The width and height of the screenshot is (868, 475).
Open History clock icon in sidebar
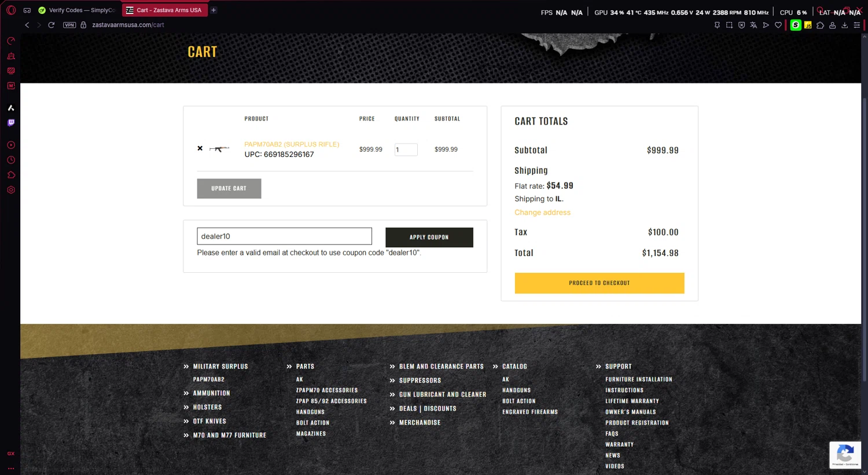(x=11, y=160)
